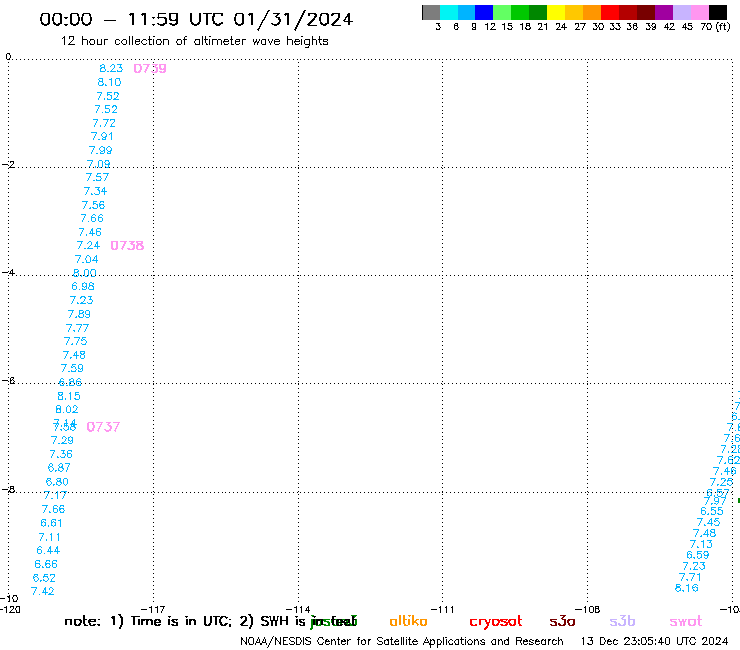Click the 7.34 wave height value
This screenshot has height=650, width=740.
click(x=95, y=191)
